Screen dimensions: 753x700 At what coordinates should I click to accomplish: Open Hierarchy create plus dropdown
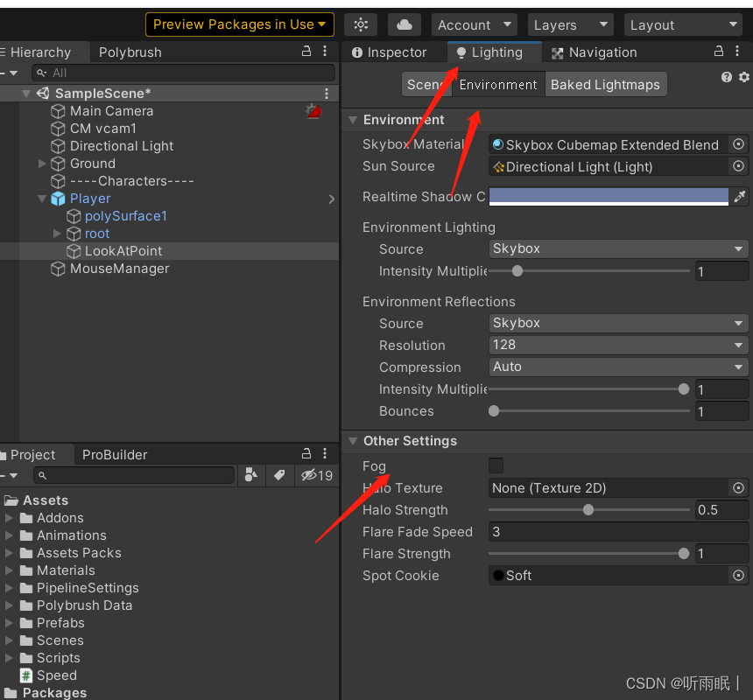[x=10, y=73]
